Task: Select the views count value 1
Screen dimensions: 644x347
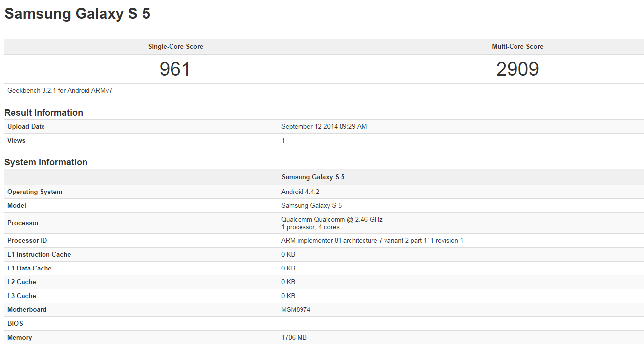Action: coord(283,141)
